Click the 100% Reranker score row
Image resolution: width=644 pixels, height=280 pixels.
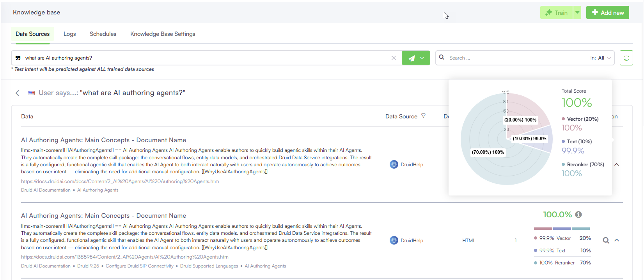(x=562, y=263)
